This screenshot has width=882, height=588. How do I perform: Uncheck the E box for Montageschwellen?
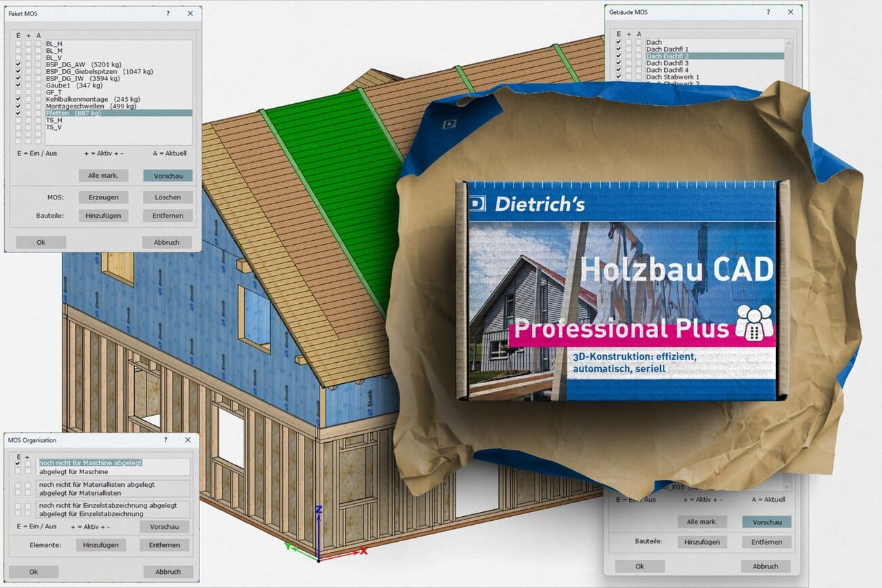click(18, 106)
